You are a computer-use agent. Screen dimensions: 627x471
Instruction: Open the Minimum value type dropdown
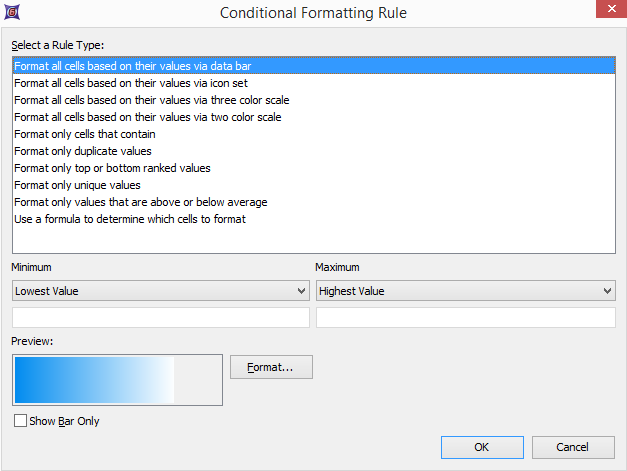pos(160,291)
